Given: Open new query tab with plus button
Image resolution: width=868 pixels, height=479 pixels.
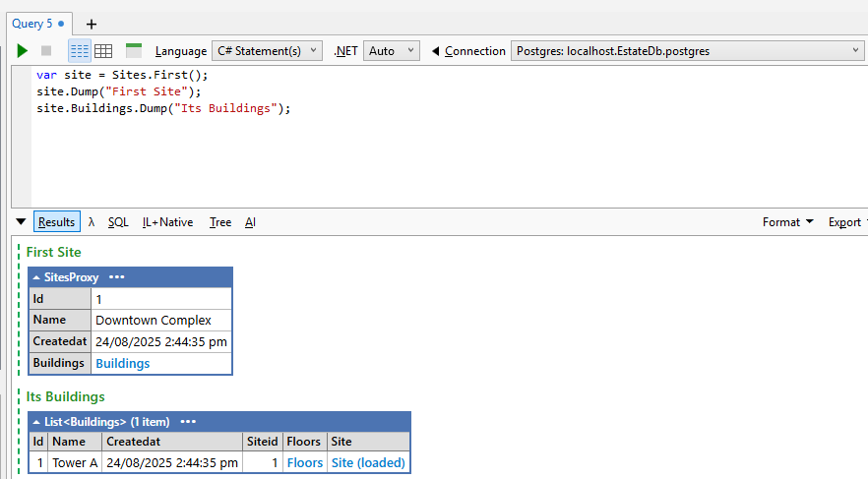Looking at the screenshot, I should click(92, 24).
